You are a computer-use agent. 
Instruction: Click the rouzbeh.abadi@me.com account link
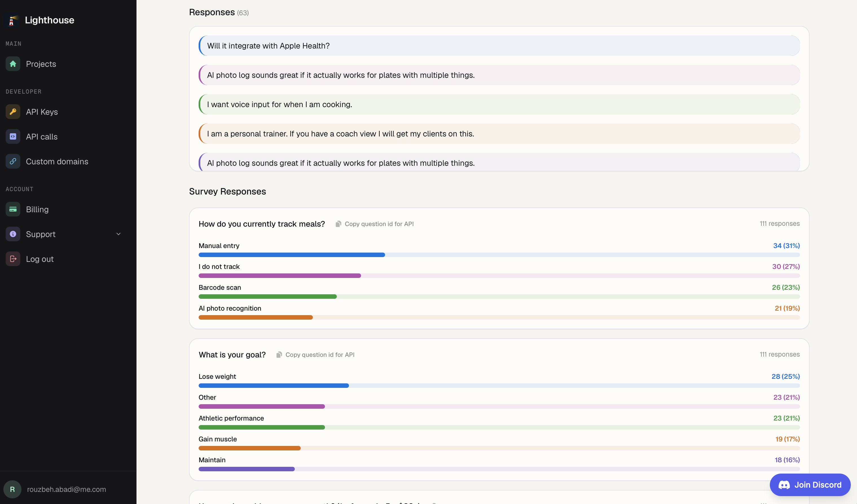pos(67,489)
